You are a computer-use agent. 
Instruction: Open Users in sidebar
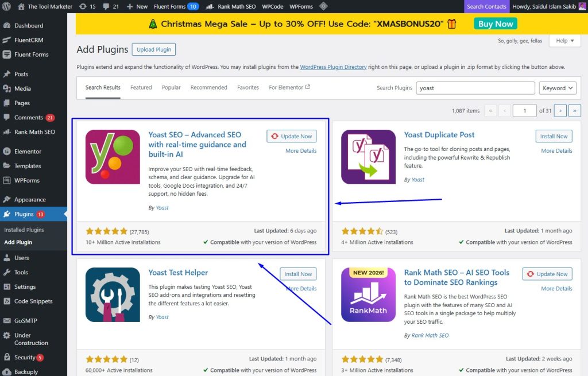click(21, 258)
